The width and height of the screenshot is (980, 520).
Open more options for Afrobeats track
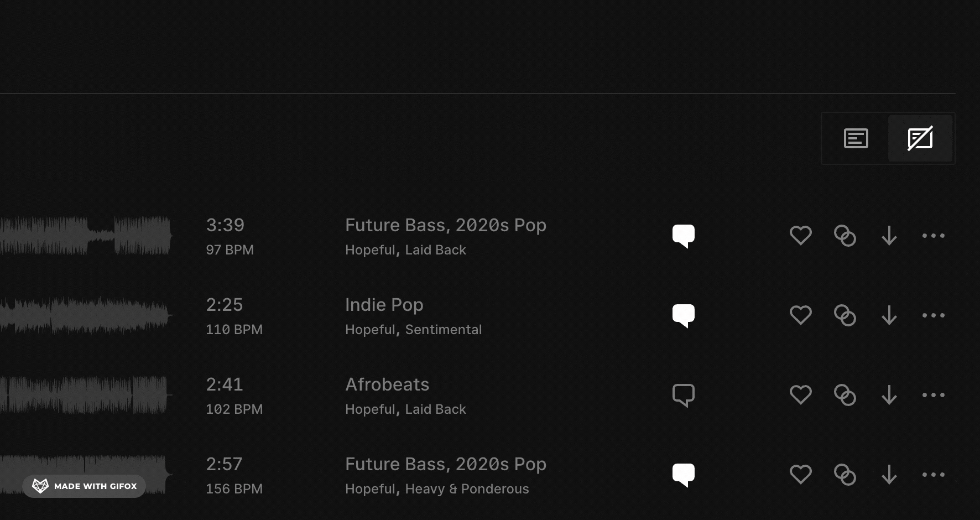coord(933,395)
